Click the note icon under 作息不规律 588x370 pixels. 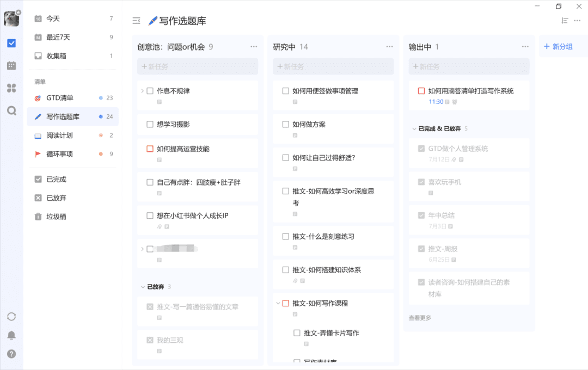[160, 102]
